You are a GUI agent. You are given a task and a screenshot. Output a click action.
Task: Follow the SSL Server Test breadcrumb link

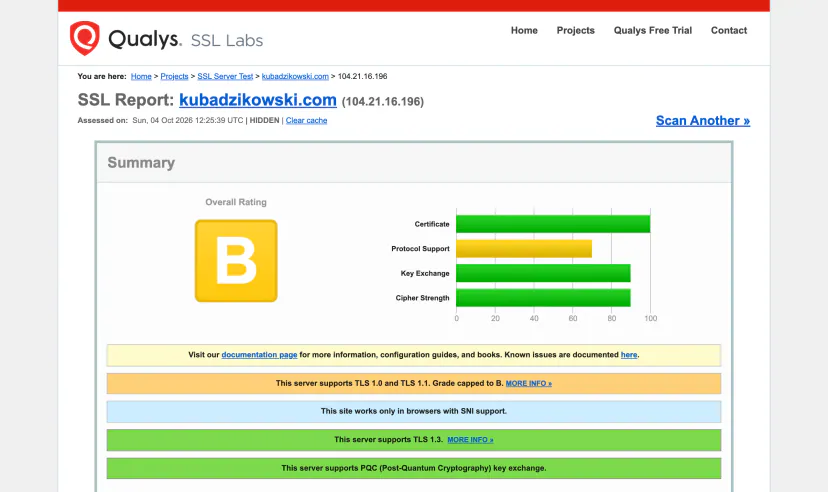pos(225,77)
